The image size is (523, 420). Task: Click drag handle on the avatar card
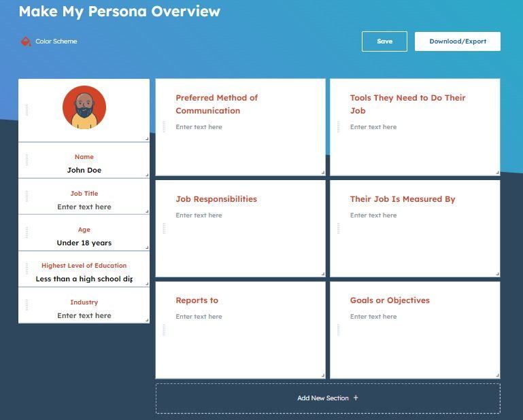(27, 109)
